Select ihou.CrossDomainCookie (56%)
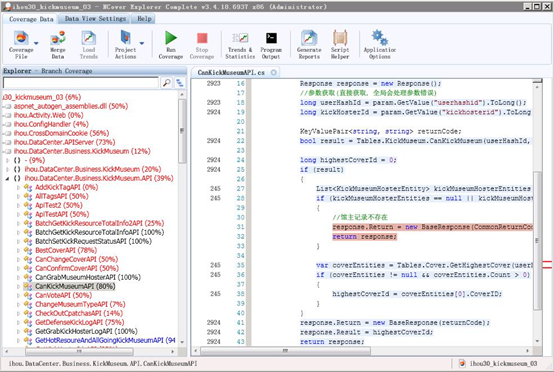This screenshot has width=554, height=372. point(61,133)
